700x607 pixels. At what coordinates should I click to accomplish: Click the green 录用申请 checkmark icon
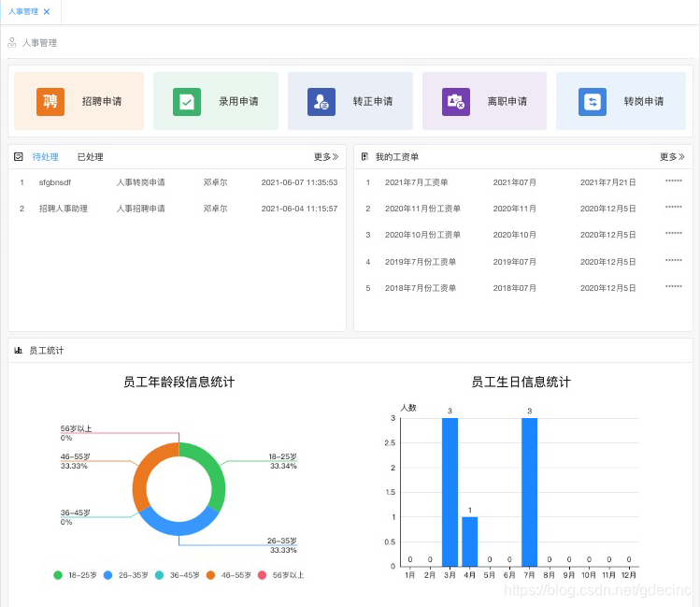coord(187,101)
